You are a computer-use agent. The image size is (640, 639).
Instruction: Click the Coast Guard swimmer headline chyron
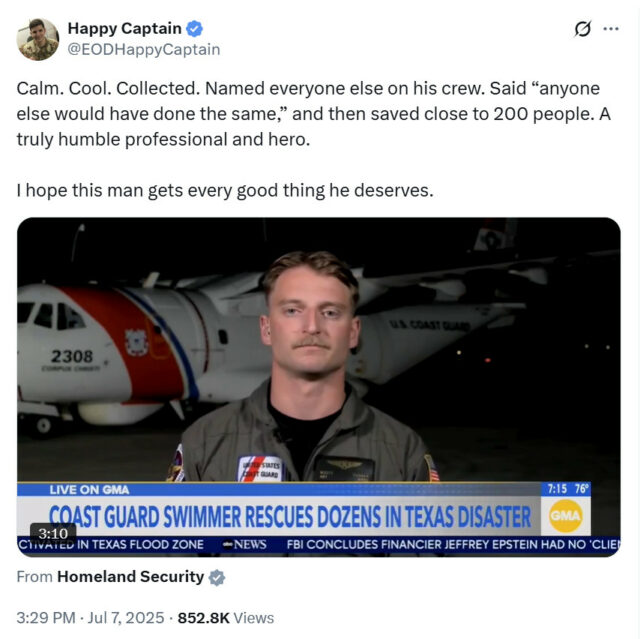point(290,517)
